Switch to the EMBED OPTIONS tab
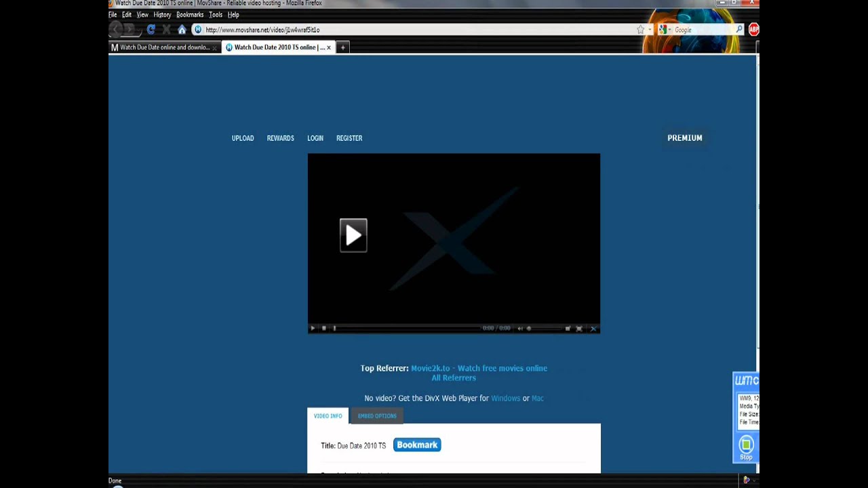The height and width of the screenshot is (488, 868). click(377, 416)
